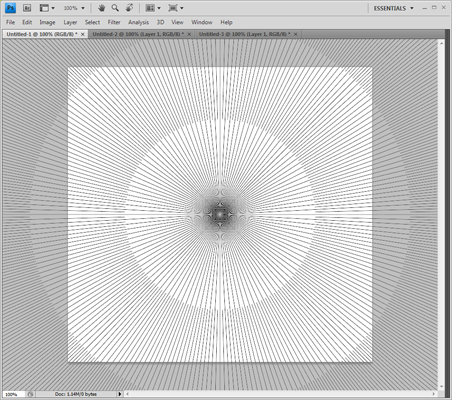Click the Photoshop Ps logo icon
The height and width of the screenshot is (400, 452).
click(x=11, y=8)
